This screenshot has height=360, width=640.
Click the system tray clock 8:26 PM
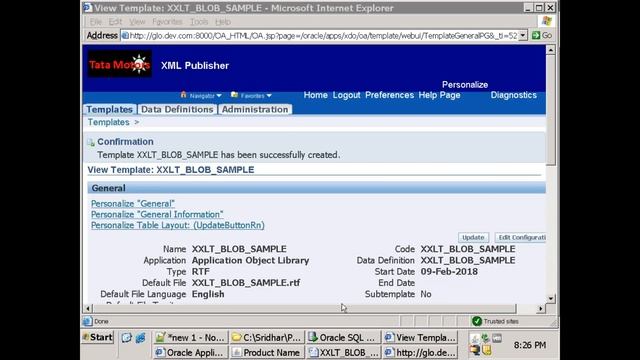[530, 345]
